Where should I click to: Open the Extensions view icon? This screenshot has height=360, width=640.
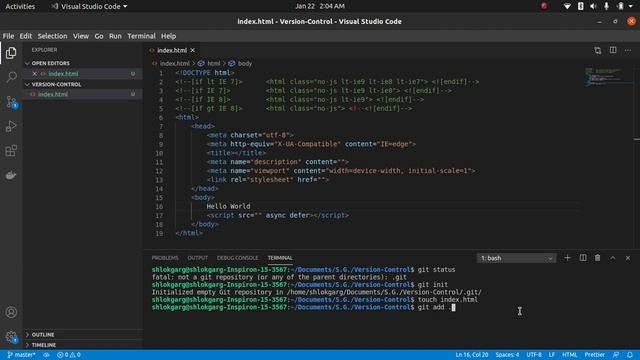(x=11, y=151)
